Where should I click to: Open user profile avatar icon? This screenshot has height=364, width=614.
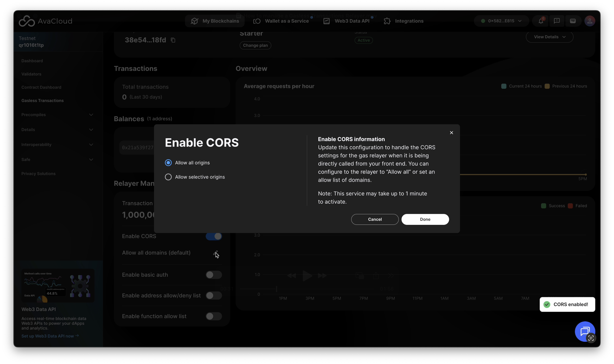590,21
